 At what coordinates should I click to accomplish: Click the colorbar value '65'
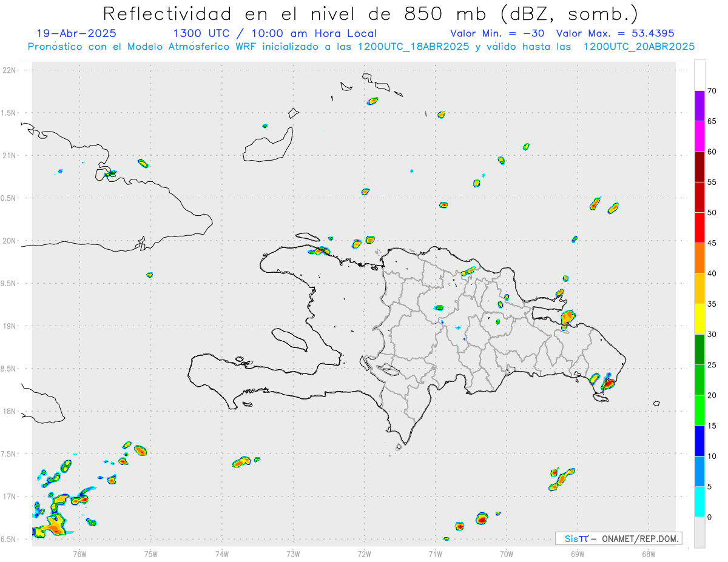712,121
